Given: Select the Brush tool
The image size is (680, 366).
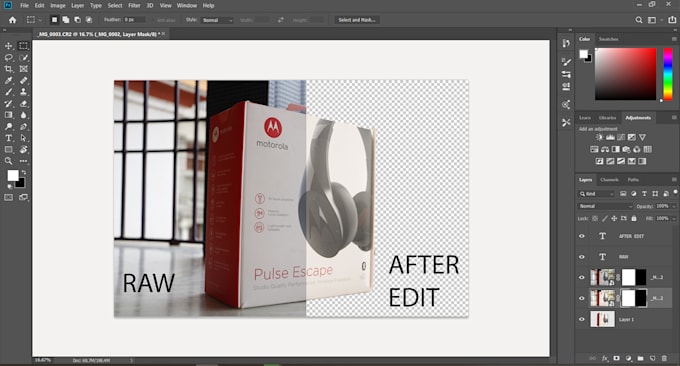Looking at the screenshot, I should (x=8, y=92).
